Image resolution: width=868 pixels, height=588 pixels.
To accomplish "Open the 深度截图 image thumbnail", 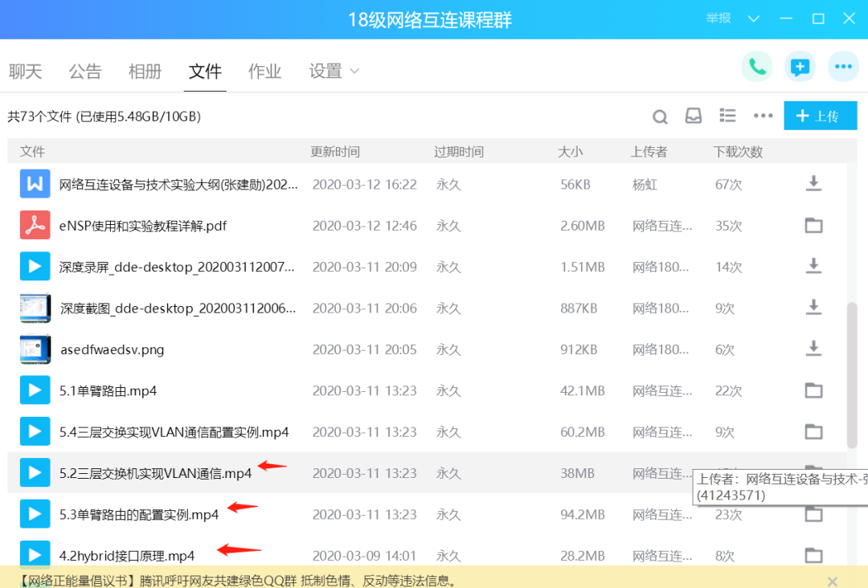I will [35, 308].
